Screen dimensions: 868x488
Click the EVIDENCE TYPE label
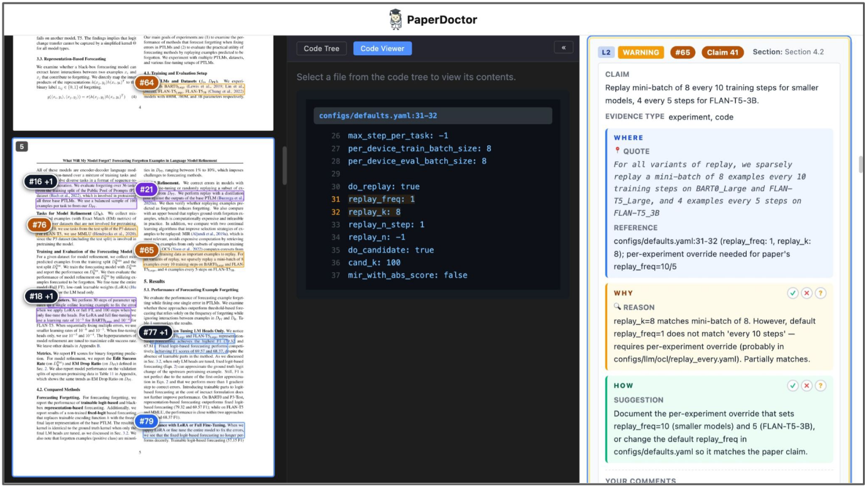[634, 116]
